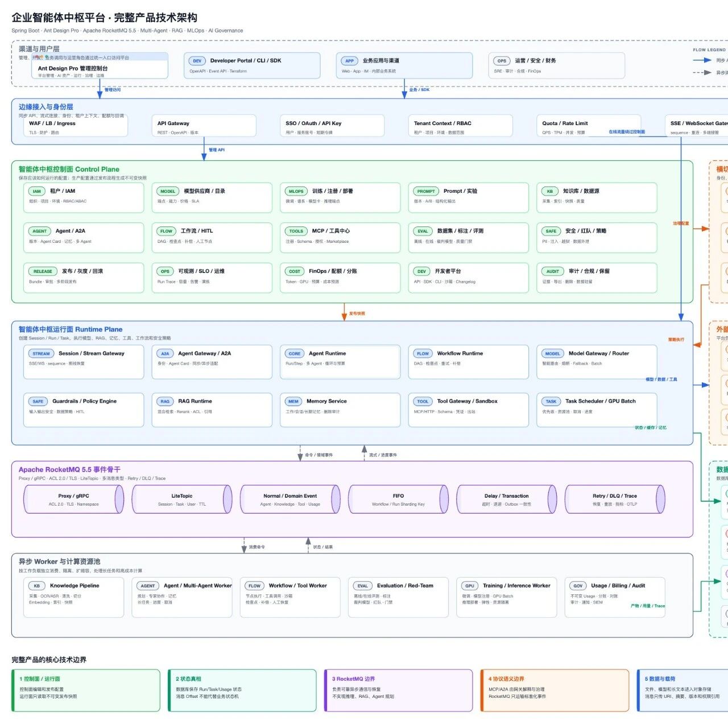Click the SAFE badge next to Guardrails / Policy Engine
The image size is (728, 728).
click(x=38, y=402)
